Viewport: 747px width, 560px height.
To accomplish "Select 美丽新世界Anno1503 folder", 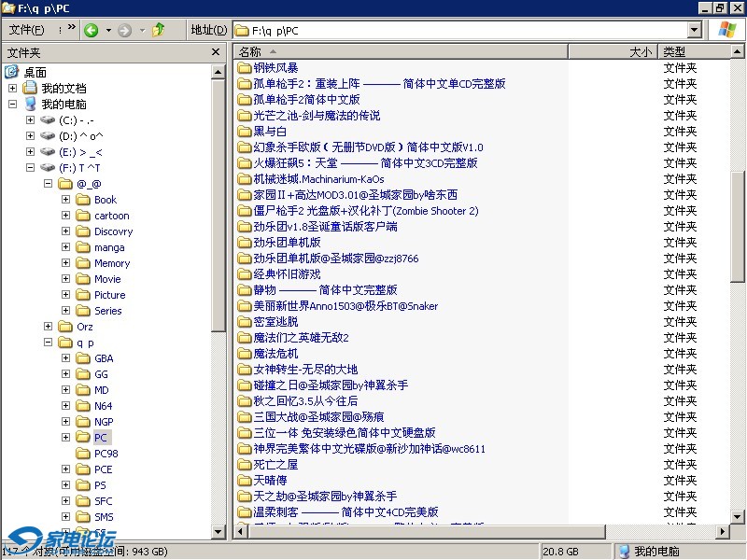I will pos(345,306).
